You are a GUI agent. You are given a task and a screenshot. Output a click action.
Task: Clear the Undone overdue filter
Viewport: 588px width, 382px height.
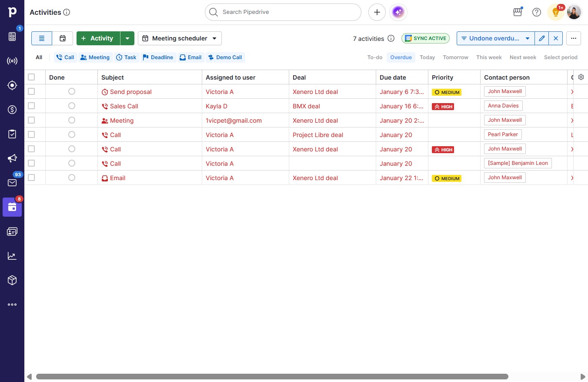tap(556, 38)
